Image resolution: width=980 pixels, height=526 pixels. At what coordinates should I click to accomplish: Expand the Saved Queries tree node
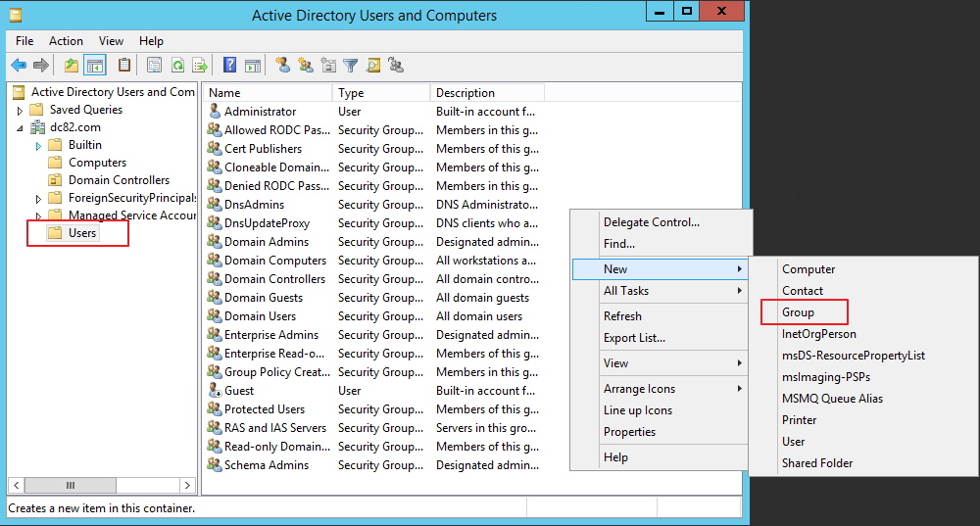point(20,111)
